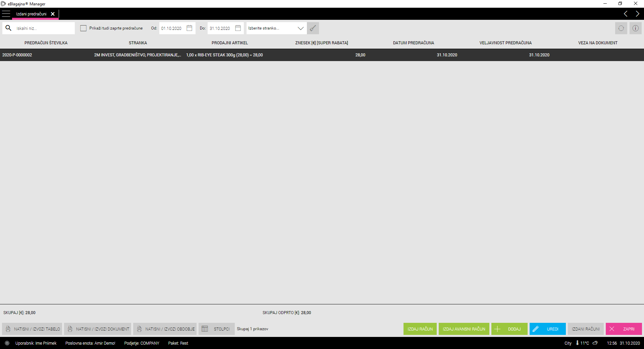
Task: Click the search magnifier icon
Action: 9,28
